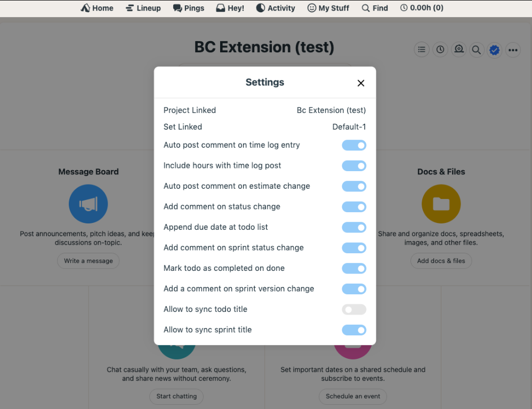Click the magnifier icon beside the blue badge

pos(477,50)
